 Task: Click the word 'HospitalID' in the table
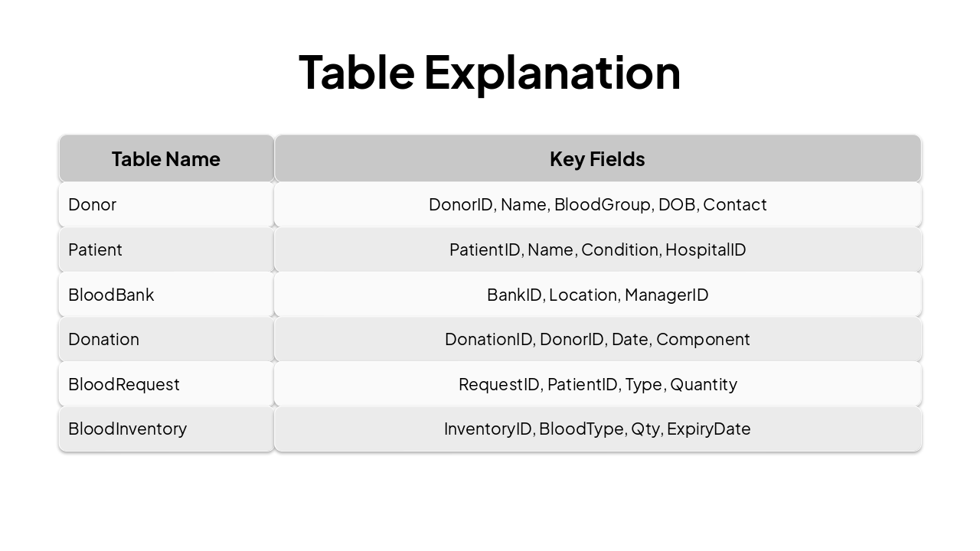click(x=705, y=249)
